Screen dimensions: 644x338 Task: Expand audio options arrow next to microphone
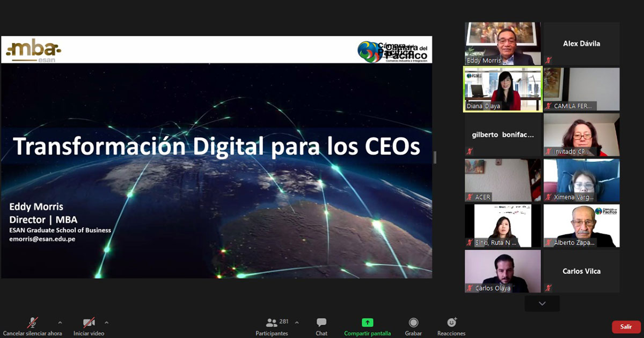pyautogui.click(x=60, y=322)
